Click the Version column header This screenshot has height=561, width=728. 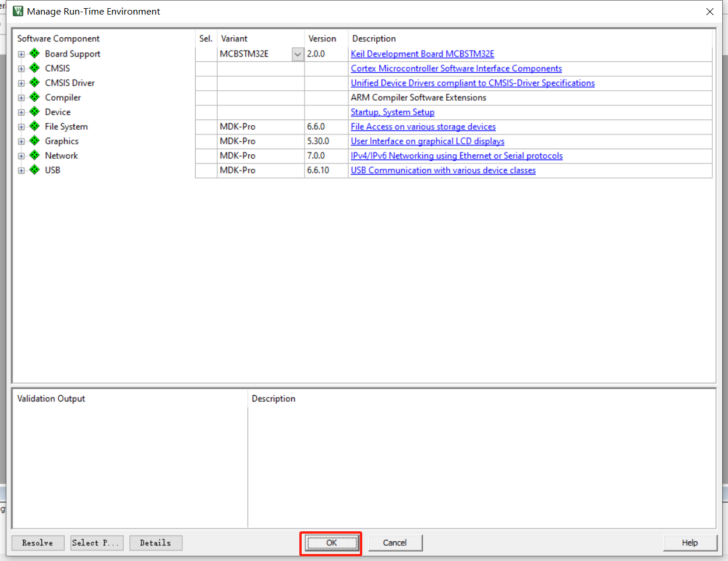click(x=322, y=38)
